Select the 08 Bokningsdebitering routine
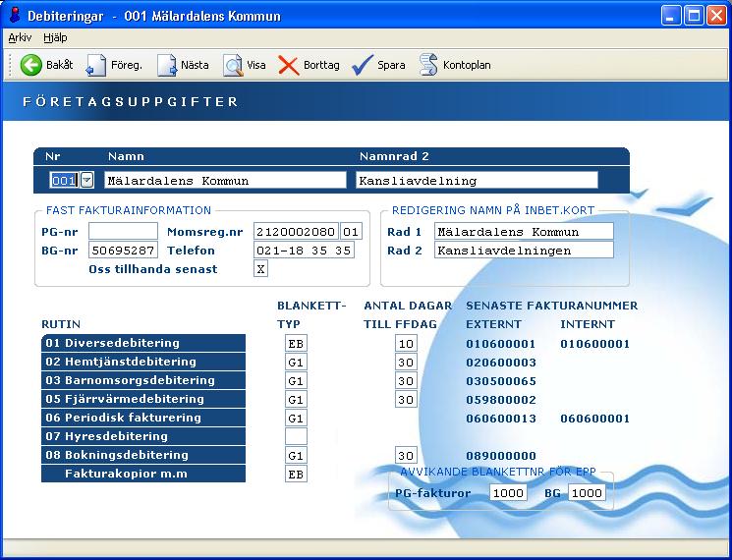Viewport: 732px width, 560px height. pos(143,455)
